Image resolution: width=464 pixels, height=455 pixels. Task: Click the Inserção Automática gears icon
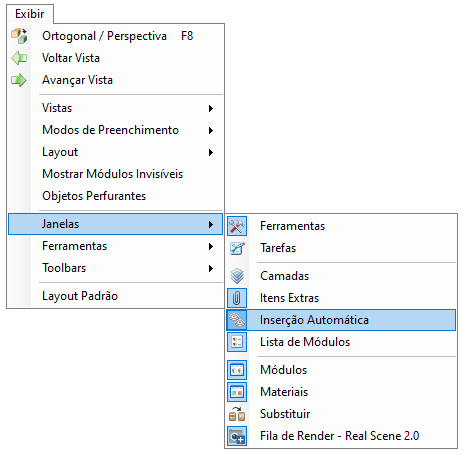point(237,320)
